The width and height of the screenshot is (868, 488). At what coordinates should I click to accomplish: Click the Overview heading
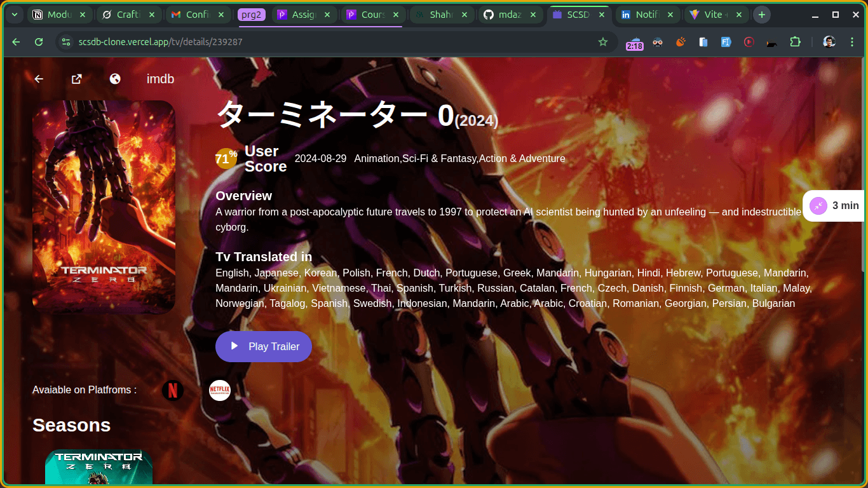[243, 196]
